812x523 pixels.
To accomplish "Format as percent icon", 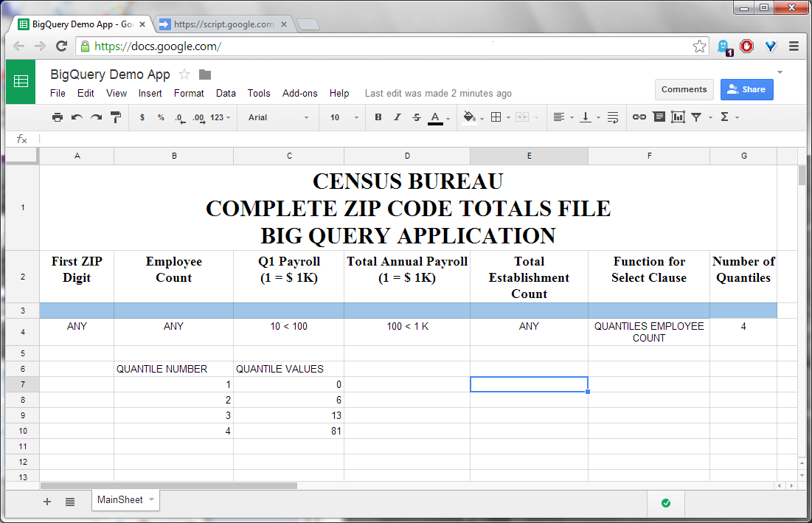I will pos(161,117).
